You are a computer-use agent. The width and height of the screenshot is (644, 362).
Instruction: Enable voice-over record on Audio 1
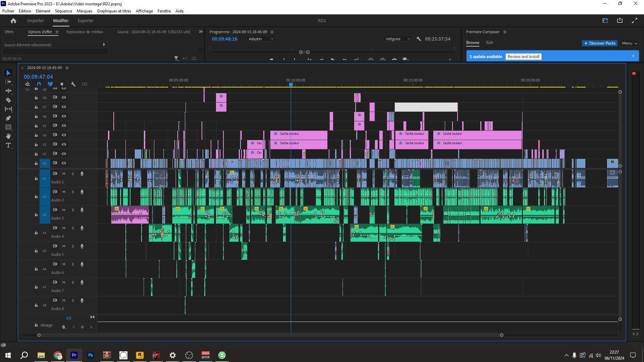pos(82,174)
